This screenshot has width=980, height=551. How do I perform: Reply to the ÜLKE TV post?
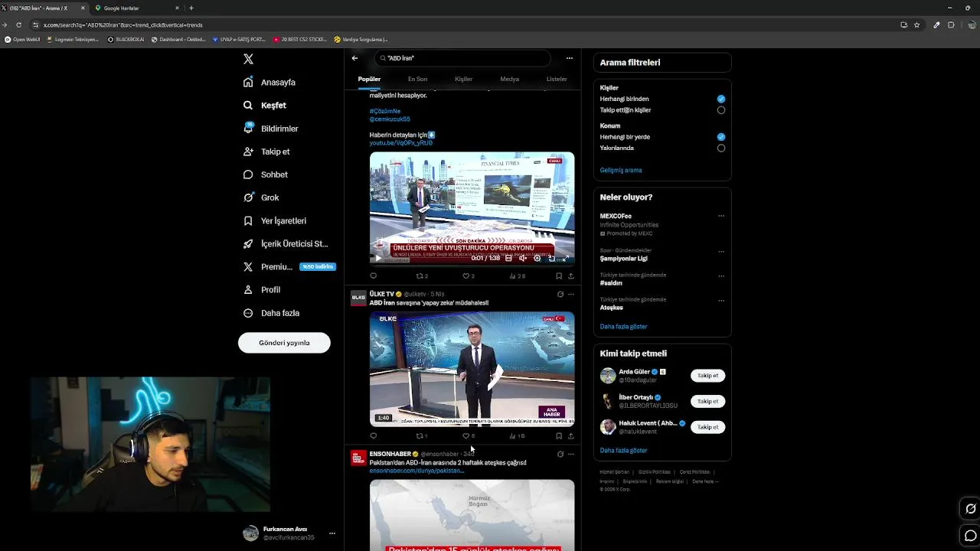click(373, 436)
